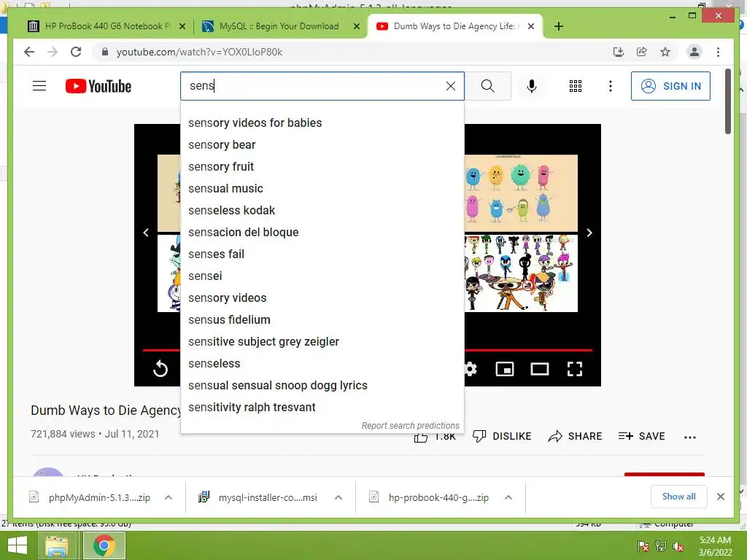Pick the single-word senseless suggestion
Viewport: 747px width, 560px height.
(x=322, y=364)
